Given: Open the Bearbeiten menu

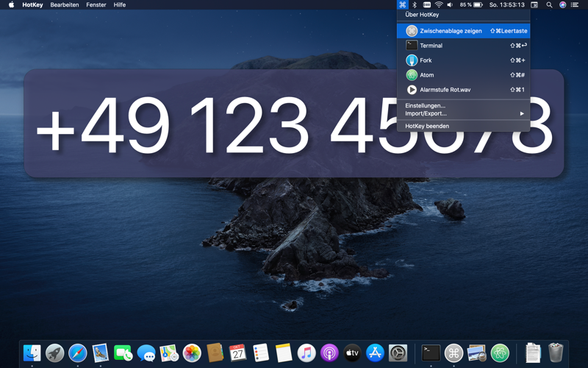Looking at the screenshot, I should (x=65, y=5).
